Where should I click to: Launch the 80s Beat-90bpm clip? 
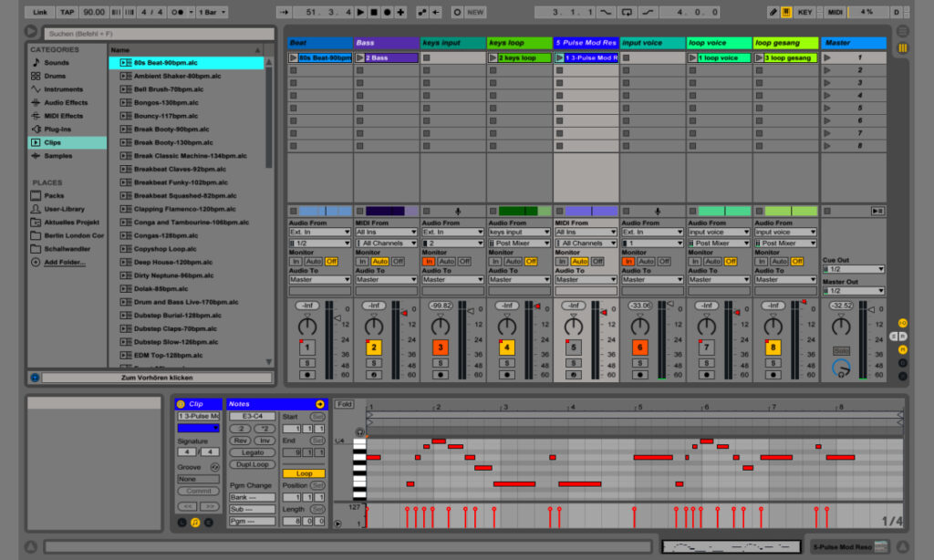pos(293,57)
